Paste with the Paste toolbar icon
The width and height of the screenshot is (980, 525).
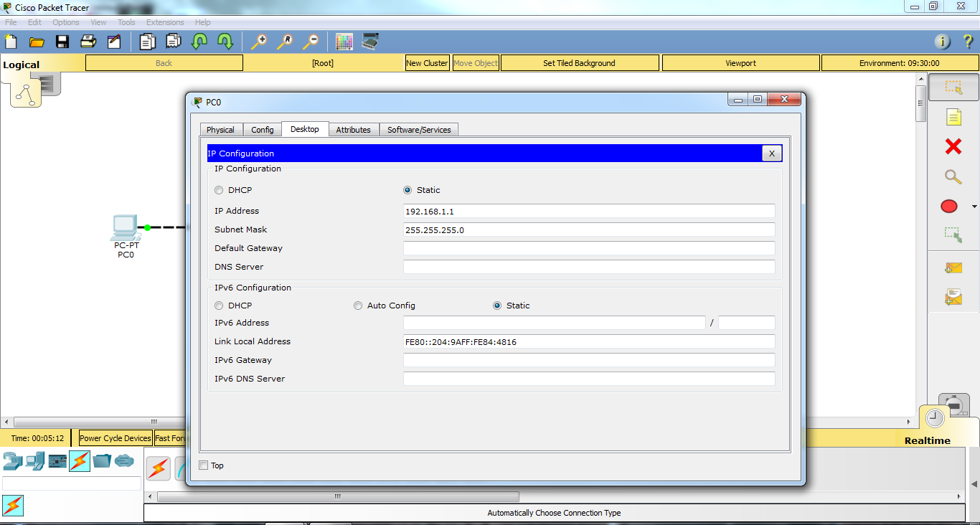click(174, 42)
